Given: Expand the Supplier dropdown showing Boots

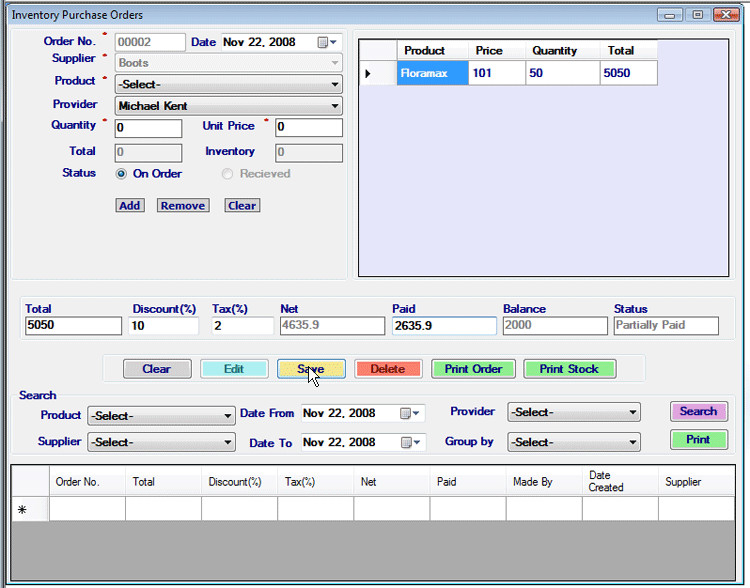Looking at the screenshot, I should point(335,63).
